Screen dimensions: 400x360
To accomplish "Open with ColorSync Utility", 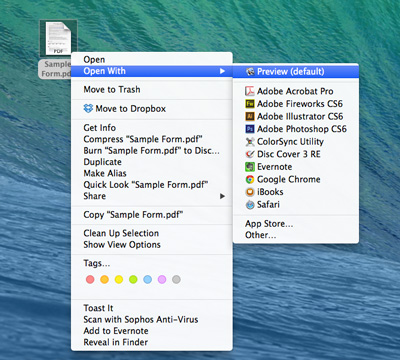I will pos(296,142).
